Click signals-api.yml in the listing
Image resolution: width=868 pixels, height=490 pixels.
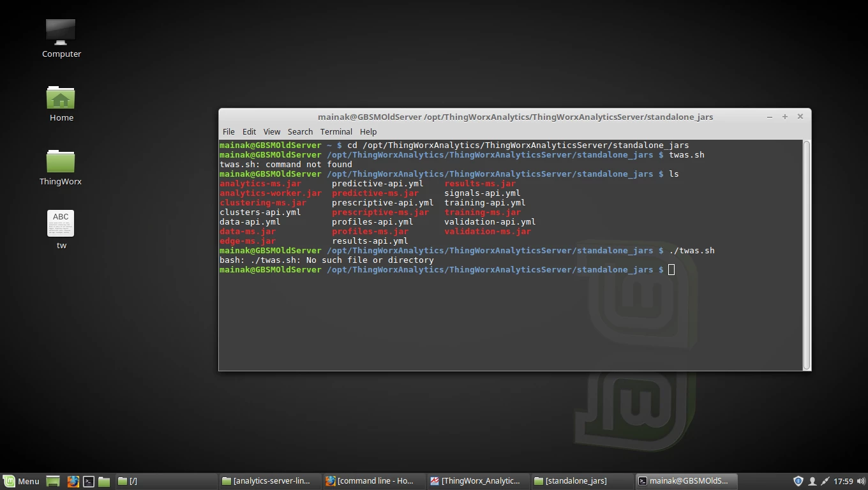pyautogui.click(x=483, y=193)
